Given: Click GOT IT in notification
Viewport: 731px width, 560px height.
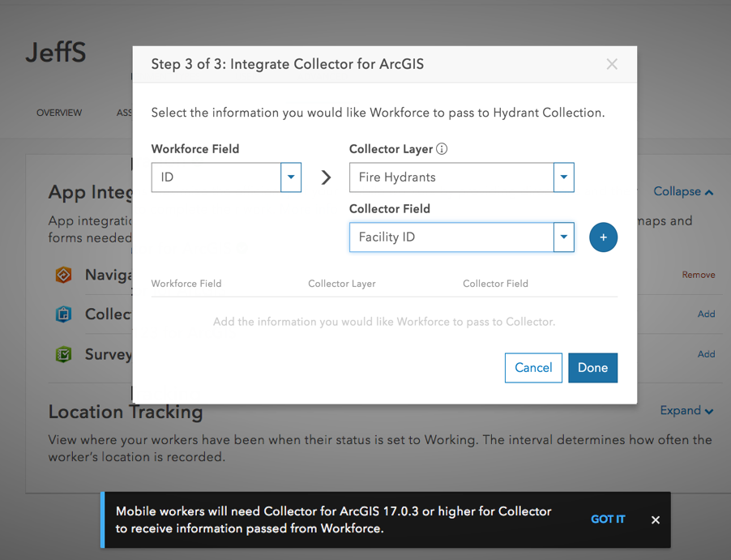Looking at the screenshot, I should (x=608, y=519).
